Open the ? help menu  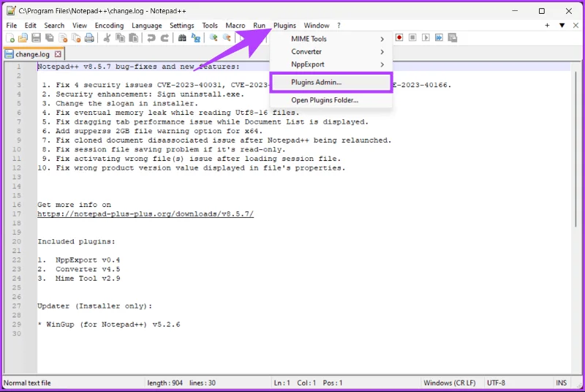point(339,26)
